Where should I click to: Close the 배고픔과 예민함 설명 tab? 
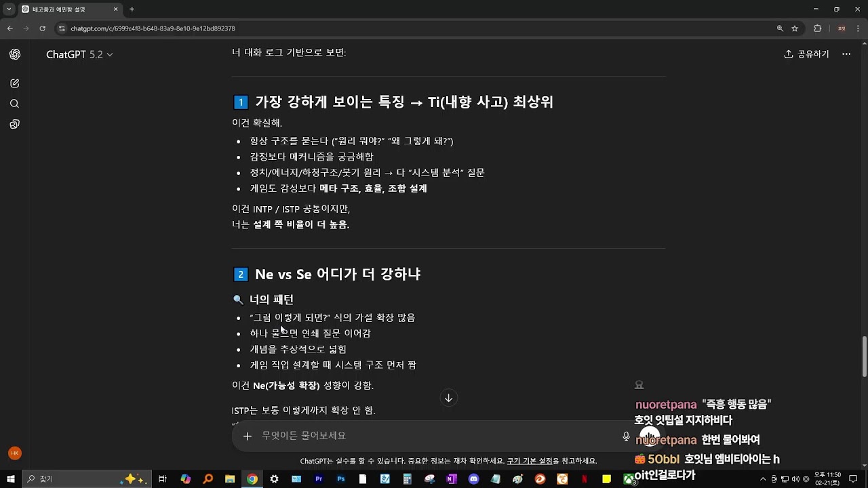[115, 9]
